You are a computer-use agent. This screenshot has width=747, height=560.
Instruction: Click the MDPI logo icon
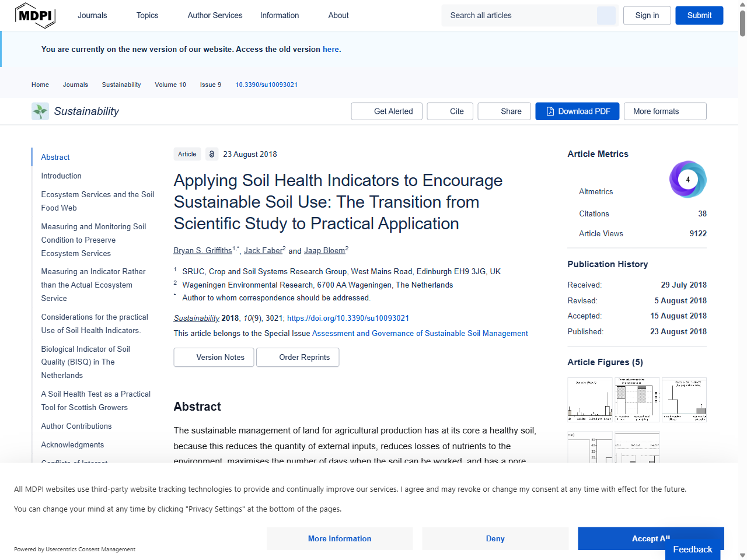click(x=35, y=16)
